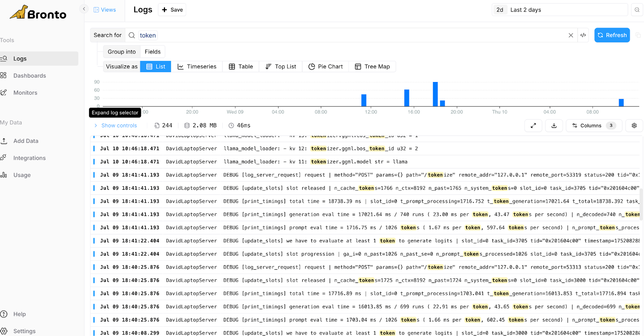The width and height of the screenshot is (644, 336).
Task: Clear the search query with the X
Action: 571,35
